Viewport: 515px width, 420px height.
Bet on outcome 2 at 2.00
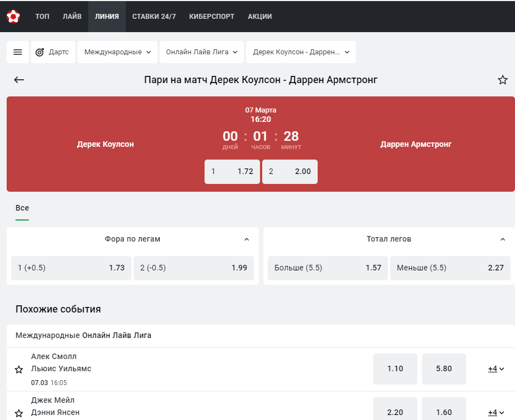(x=290, y=171)
